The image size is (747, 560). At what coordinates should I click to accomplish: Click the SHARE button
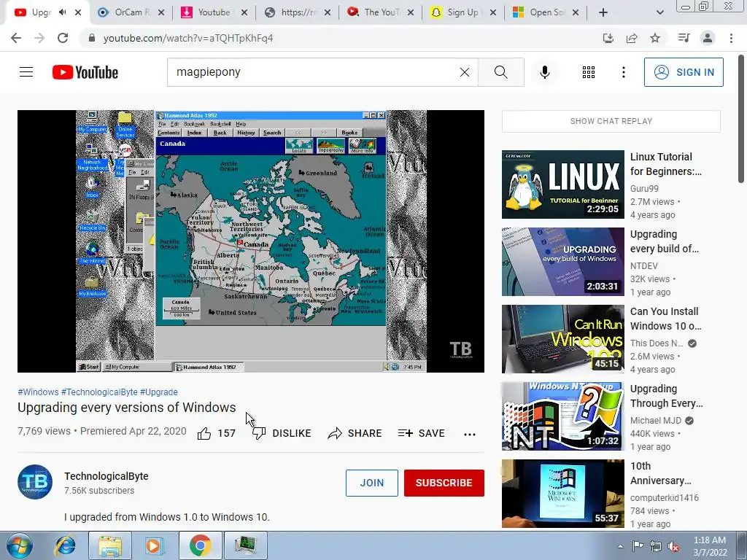[355, 433]
